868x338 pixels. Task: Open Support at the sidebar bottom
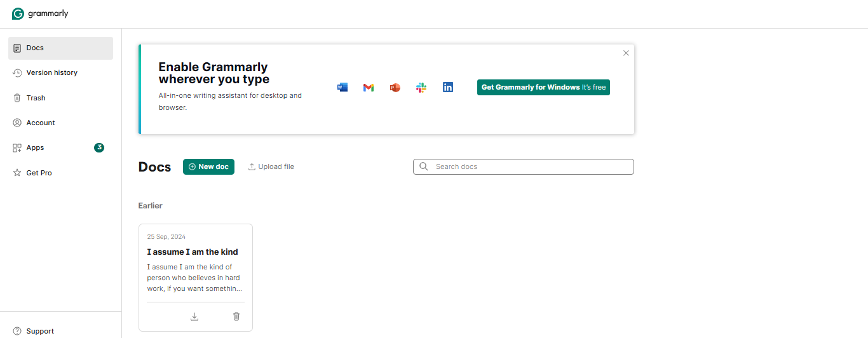34,331
